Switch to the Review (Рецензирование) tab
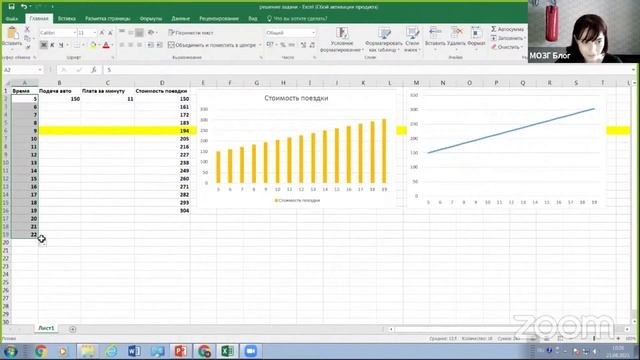This screenshot has width=640, height=360. [219, 19]
